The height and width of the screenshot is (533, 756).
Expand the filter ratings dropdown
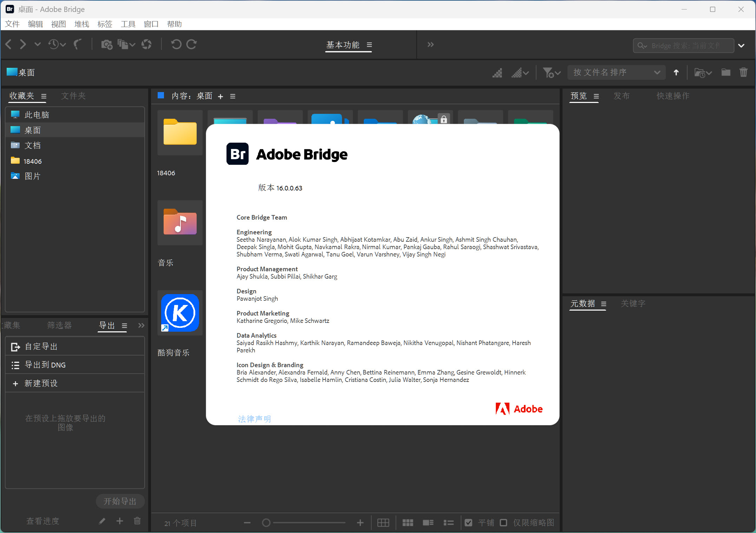pos(552,73)
